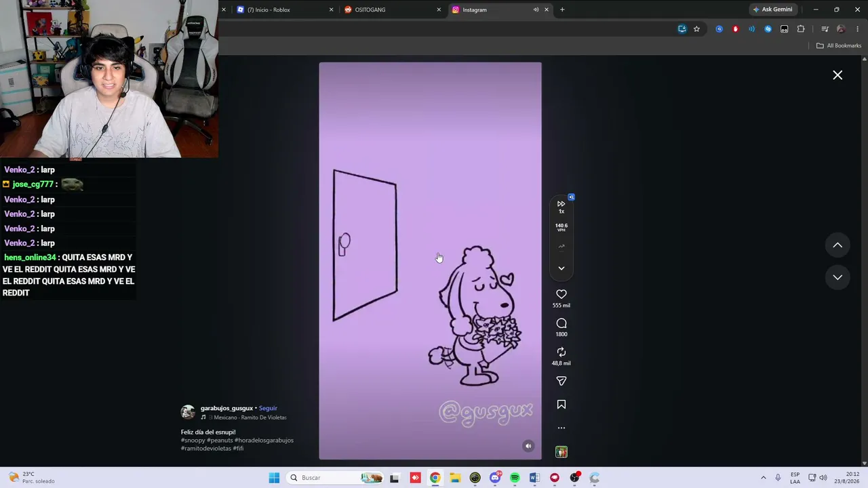
Task: Open the All Bookmarks folder
Action: coord(839,45)
